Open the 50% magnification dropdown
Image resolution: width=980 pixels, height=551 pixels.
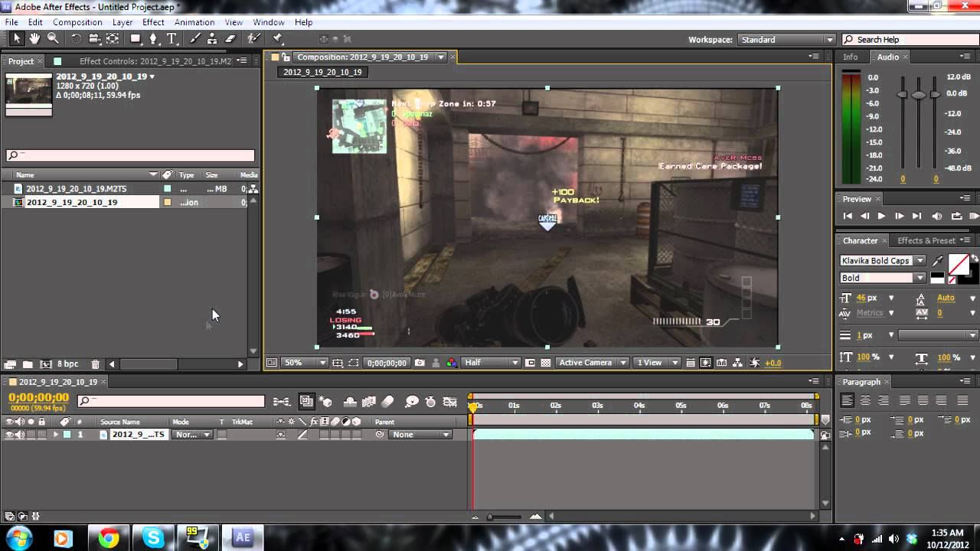[x=305, y=363]
